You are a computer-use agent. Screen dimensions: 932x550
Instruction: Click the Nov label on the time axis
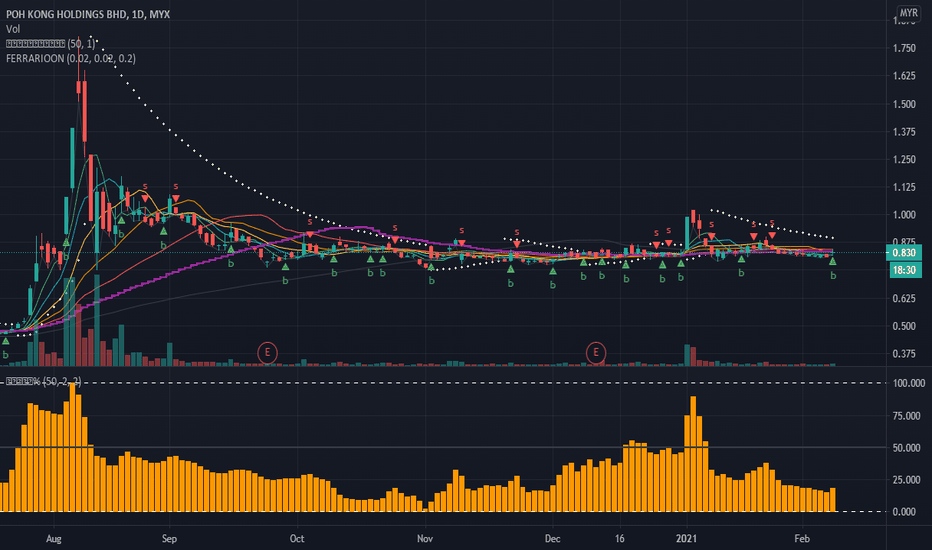(424, 539)
